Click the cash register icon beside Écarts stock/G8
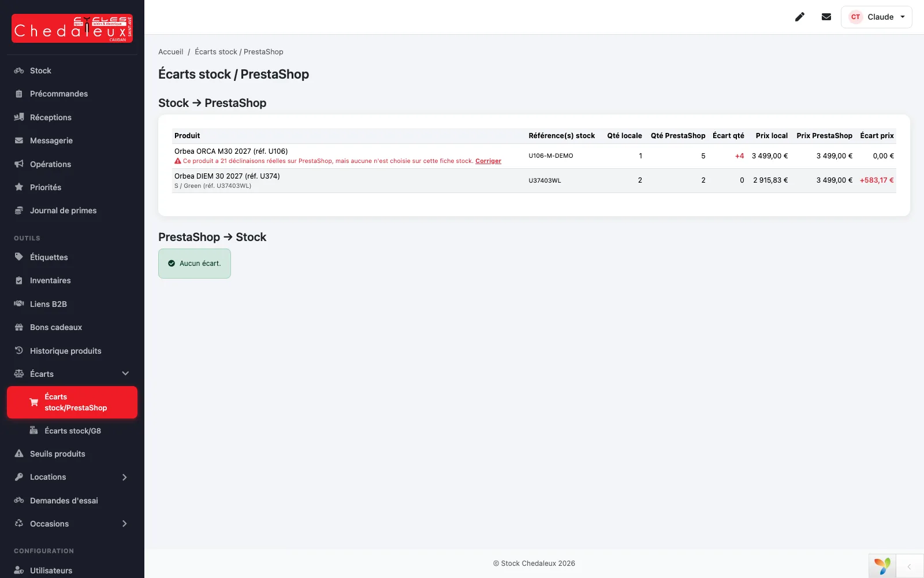Image resolution: width=924 pixels, height=578 pixels. pyautogui.click(x=34, y=431)
